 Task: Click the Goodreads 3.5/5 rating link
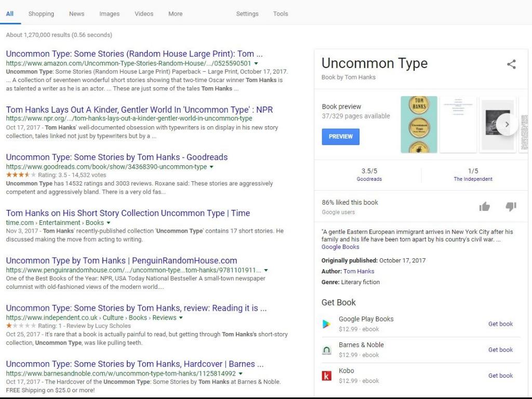369,179
